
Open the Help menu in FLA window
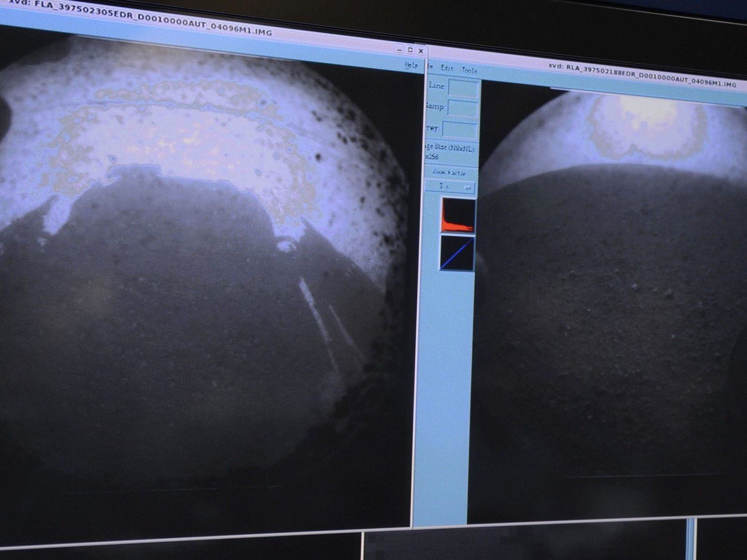coord(411,65)
